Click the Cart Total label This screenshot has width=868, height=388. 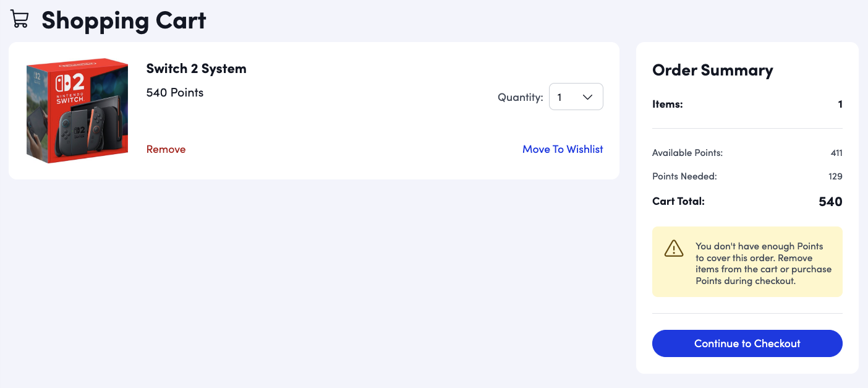678,201
